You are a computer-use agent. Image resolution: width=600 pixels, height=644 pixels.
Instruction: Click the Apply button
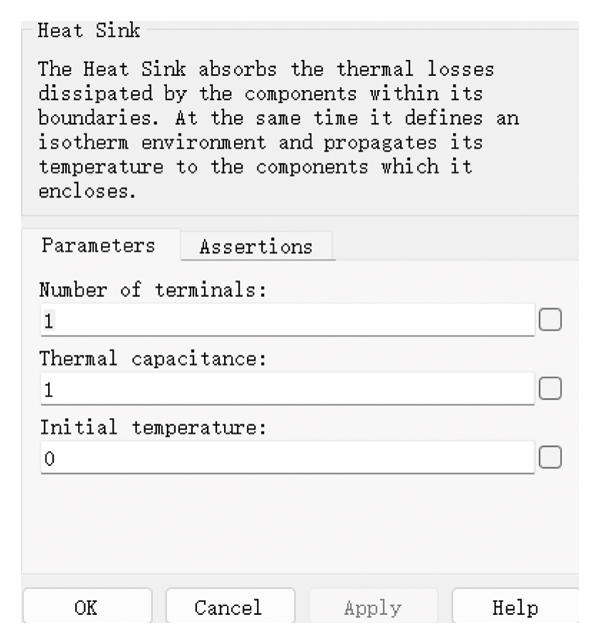pos(373,607)
